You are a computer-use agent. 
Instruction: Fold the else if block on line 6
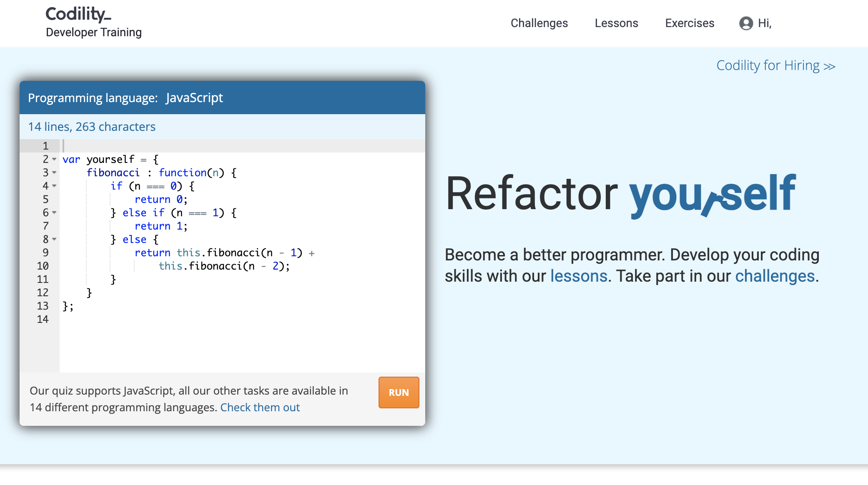[x=54, y=212]
